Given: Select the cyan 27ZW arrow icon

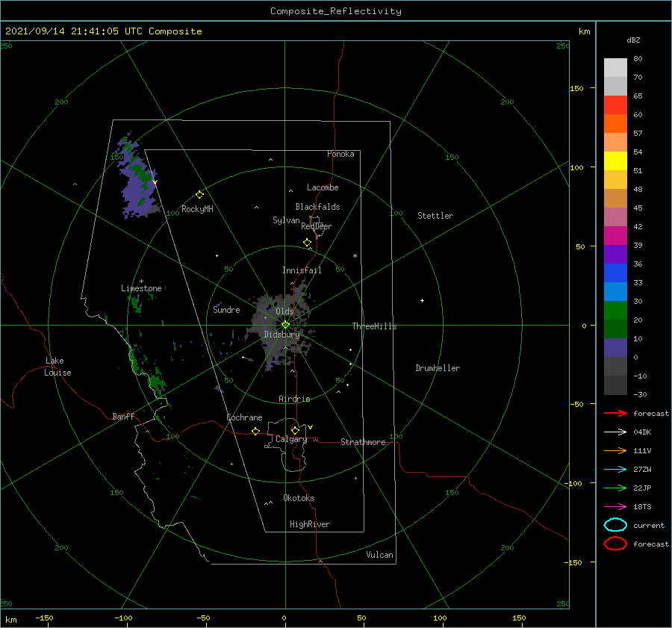Looking at the screenshot, I should [615, 470].
